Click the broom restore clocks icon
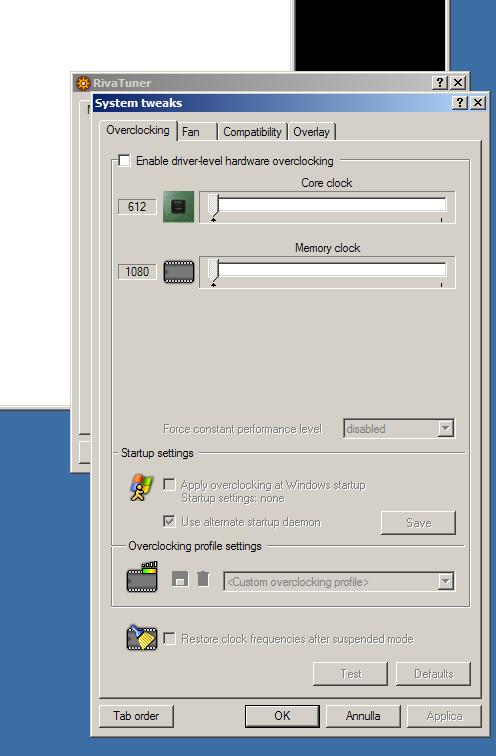This screenshot has width=496, height=756. click(x=142, y=638)
